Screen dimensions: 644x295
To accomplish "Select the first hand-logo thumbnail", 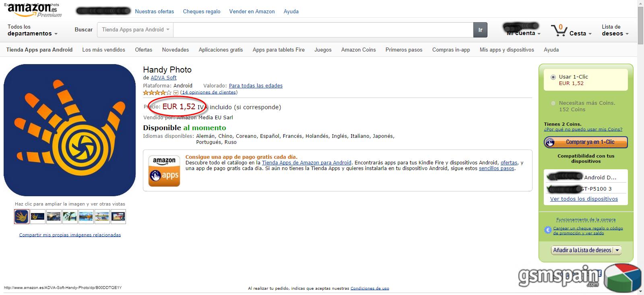I will click(x=22, y=216).
